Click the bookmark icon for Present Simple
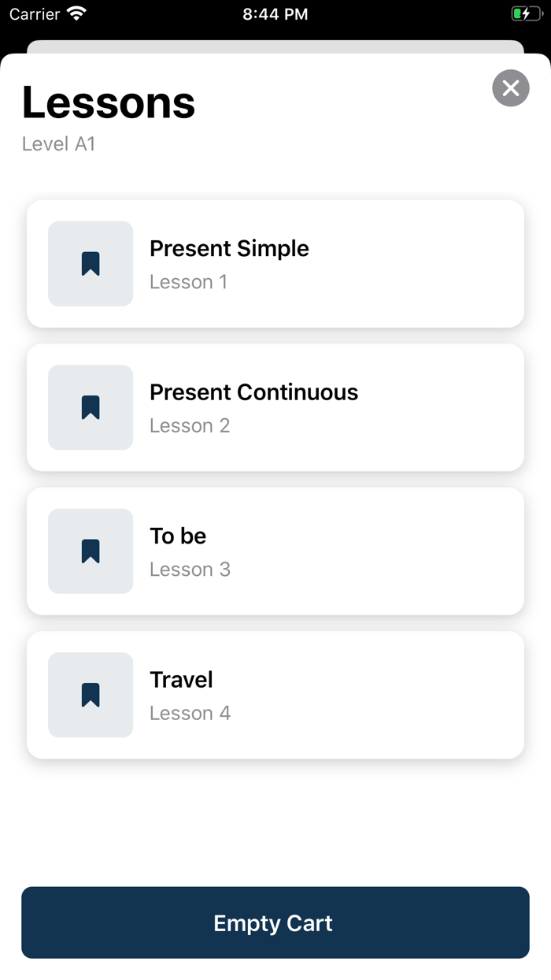The height and width of the screenshot is (980, 551). click(x=90, y=264)
